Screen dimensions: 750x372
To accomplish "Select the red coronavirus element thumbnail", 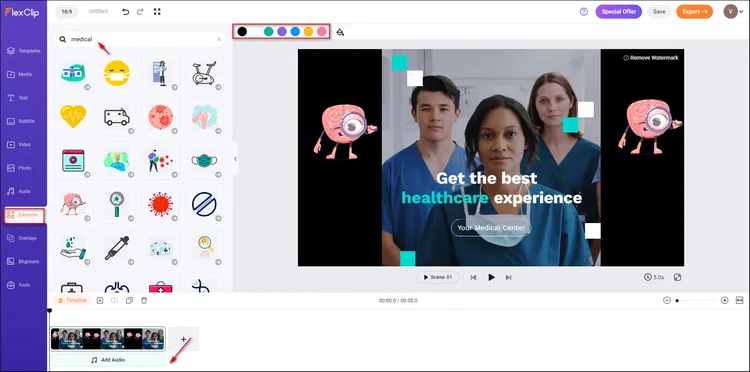I will [160, 205].
